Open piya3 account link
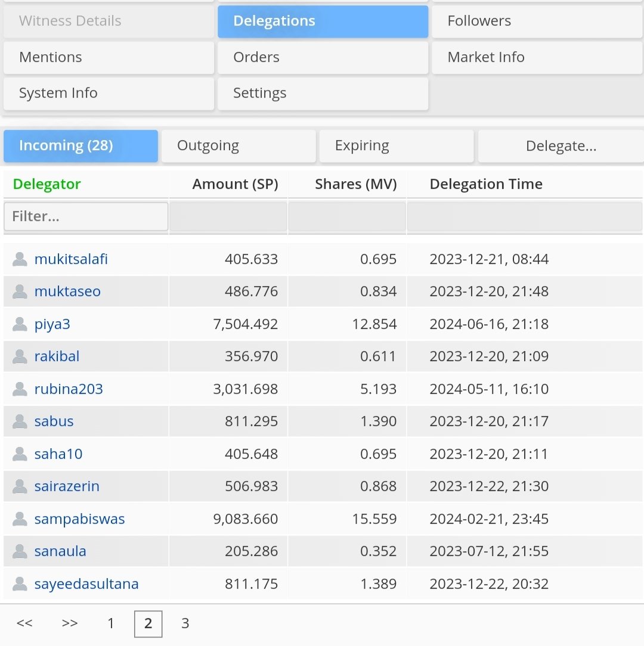The image size is (644, 646). (52, 324)
